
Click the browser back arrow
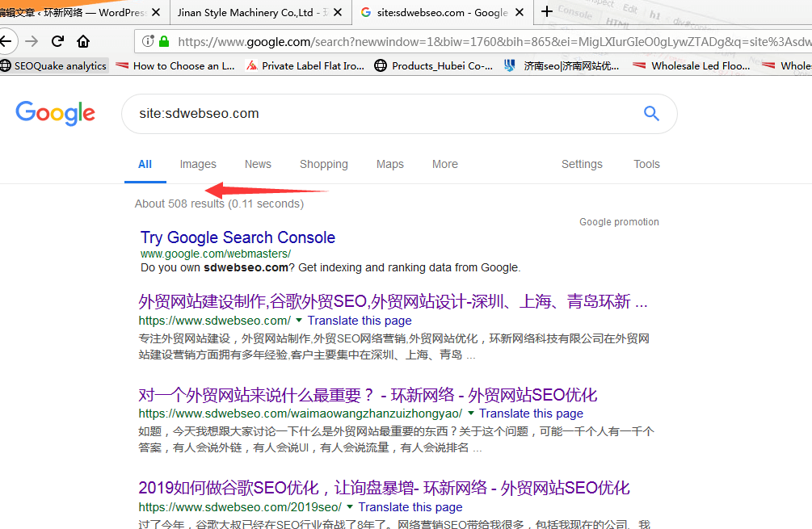point(6,41)
